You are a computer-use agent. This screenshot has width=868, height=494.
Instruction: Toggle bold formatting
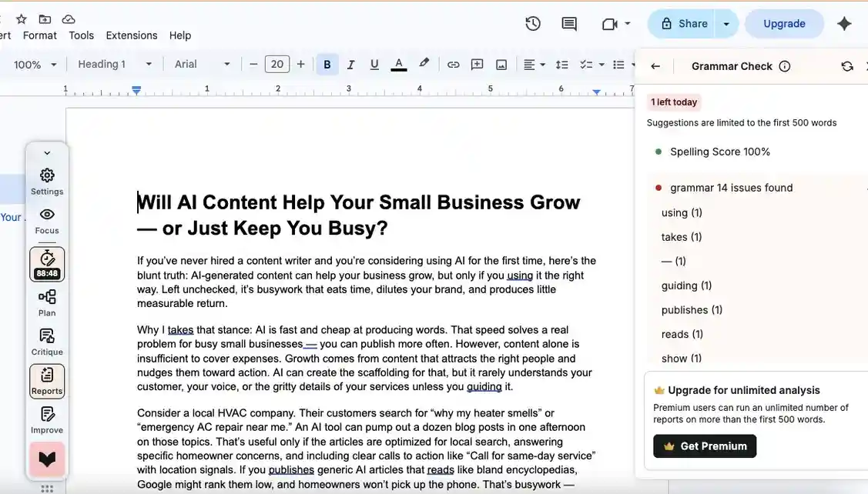pyautogui.click(x=327, y=65)
